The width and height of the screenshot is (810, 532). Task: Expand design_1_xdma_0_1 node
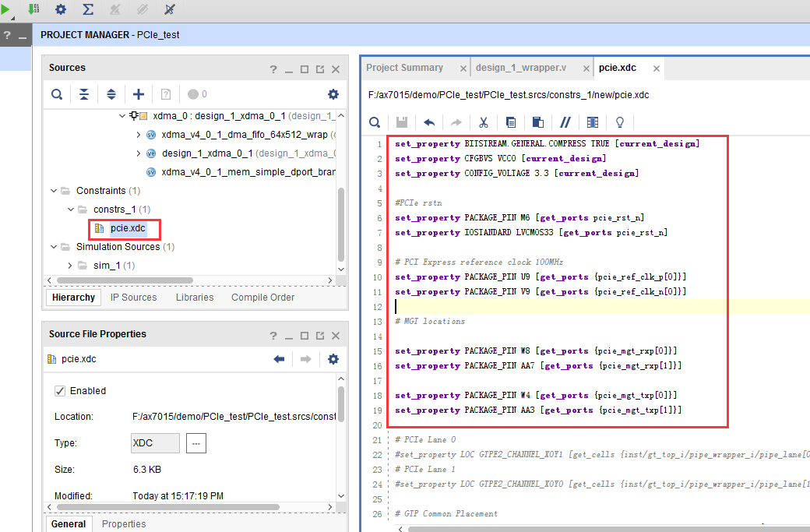point(138,153)
